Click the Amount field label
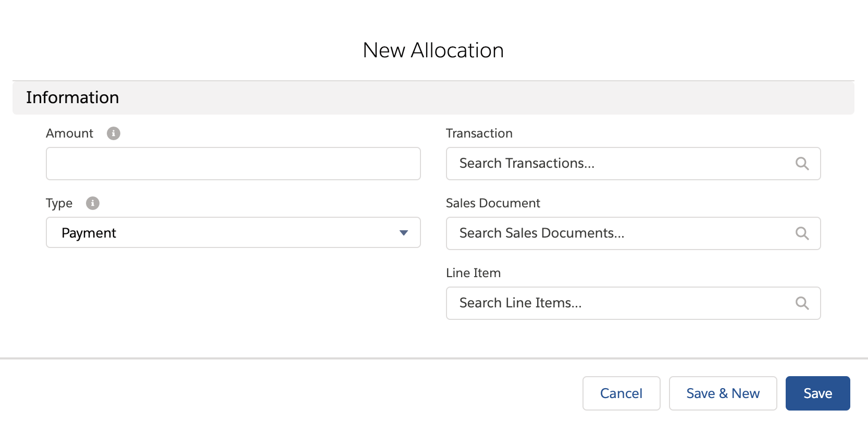Viewport: 868px width, 422px height. [69, 133]
